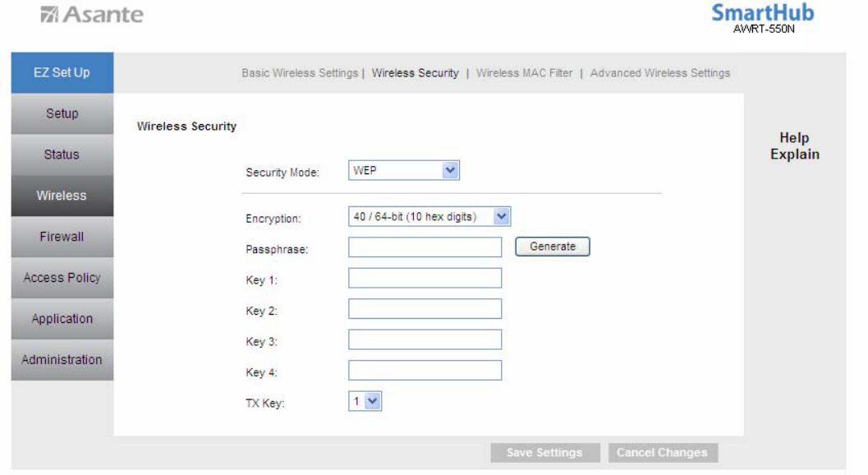Click into the Key 1 field

(425, 278)
